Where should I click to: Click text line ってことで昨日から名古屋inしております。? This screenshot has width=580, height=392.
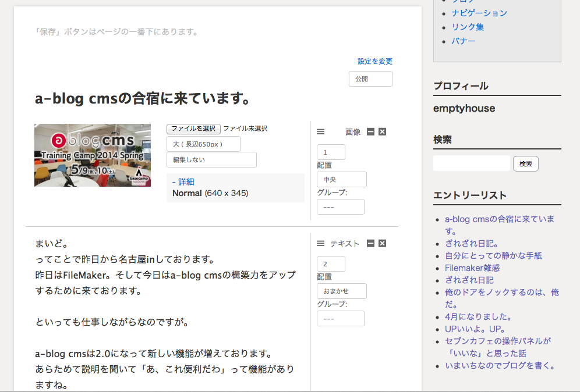[x=125, y=259]
